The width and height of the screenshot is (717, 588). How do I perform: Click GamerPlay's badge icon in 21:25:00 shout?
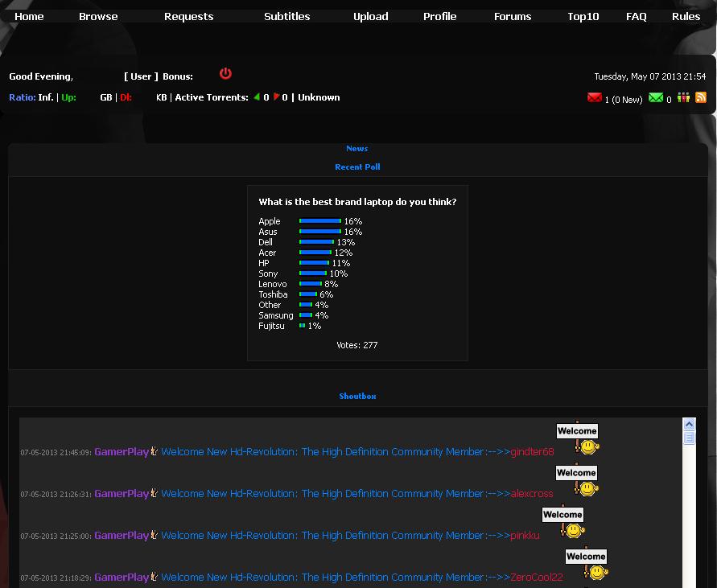pyautogui.click(x=154, y=534)
